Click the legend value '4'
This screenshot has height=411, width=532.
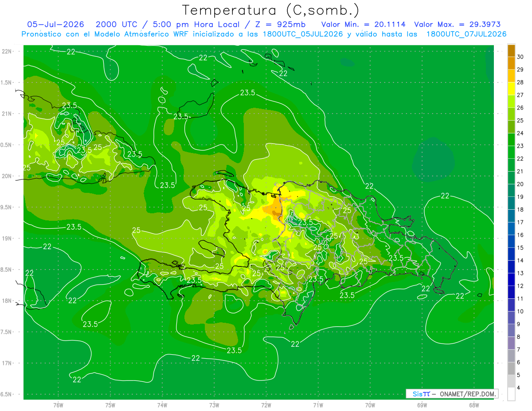[x=519, y=388]
